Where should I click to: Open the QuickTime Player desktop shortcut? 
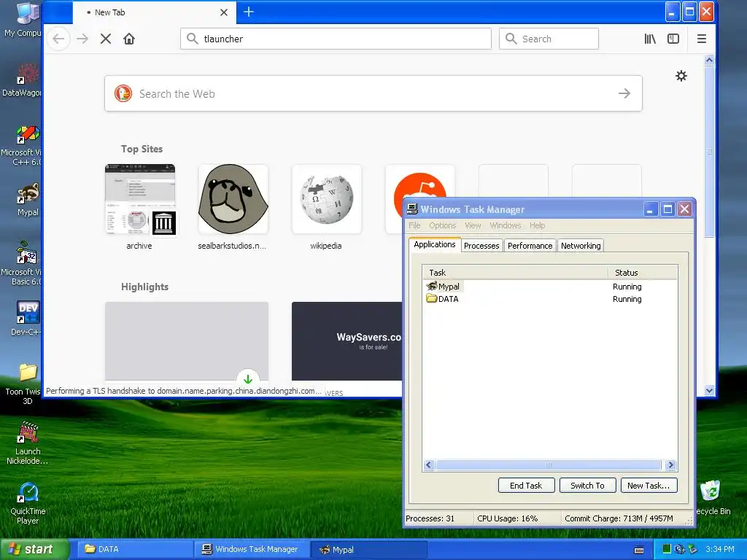point(28,503)
